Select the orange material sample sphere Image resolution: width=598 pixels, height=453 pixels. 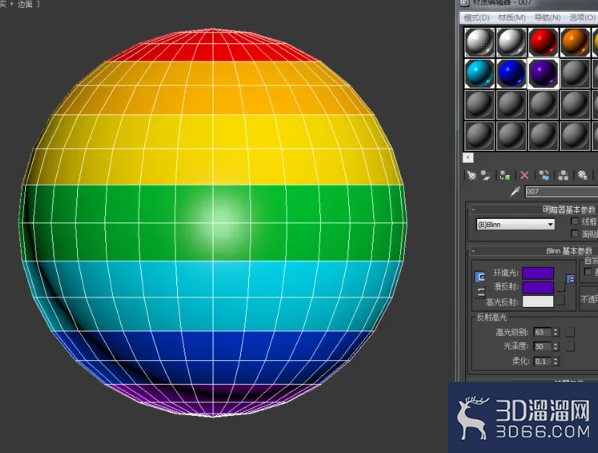(575, 42)
